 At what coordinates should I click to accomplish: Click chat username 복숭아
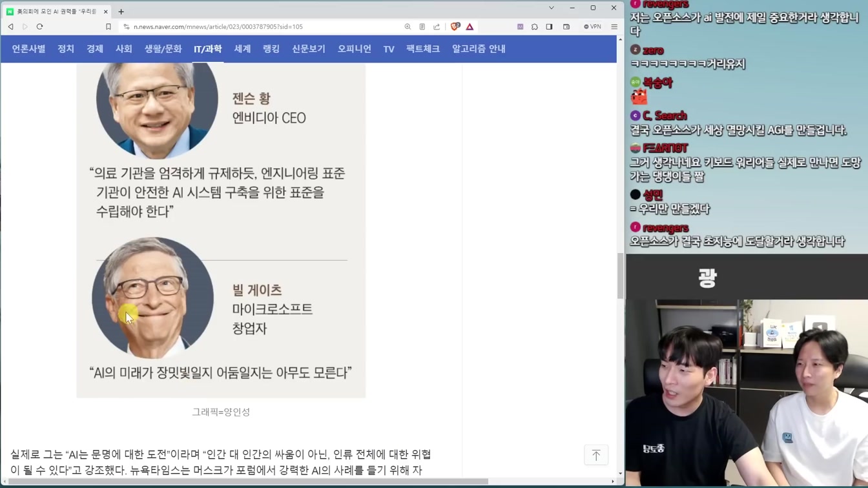[657, 83]
